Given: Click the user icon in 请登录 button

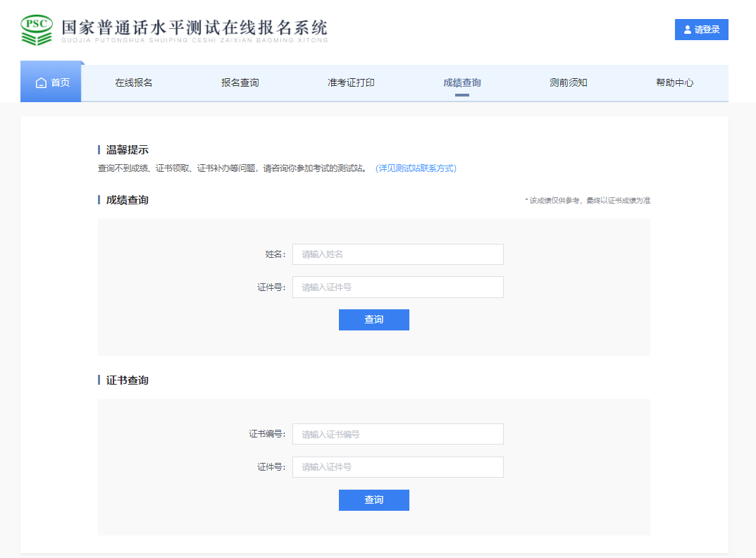Looking at the screenshot, I should [x=688, y=30].
